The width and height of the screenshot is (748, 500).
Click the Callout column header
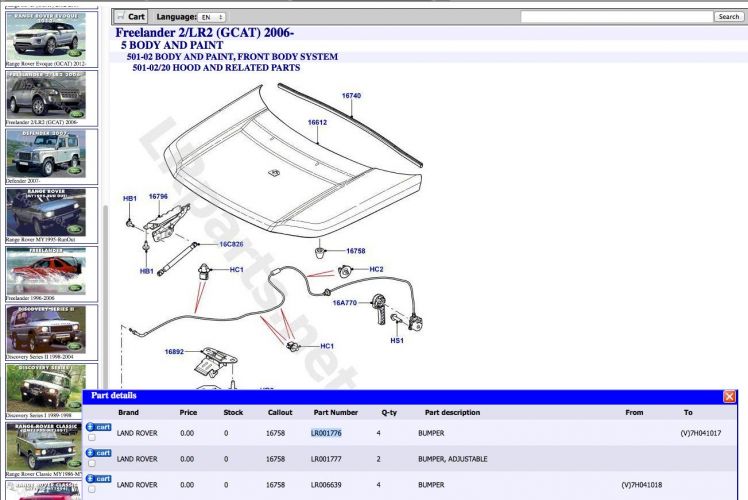pyautogui.click(x=280, y=413)
